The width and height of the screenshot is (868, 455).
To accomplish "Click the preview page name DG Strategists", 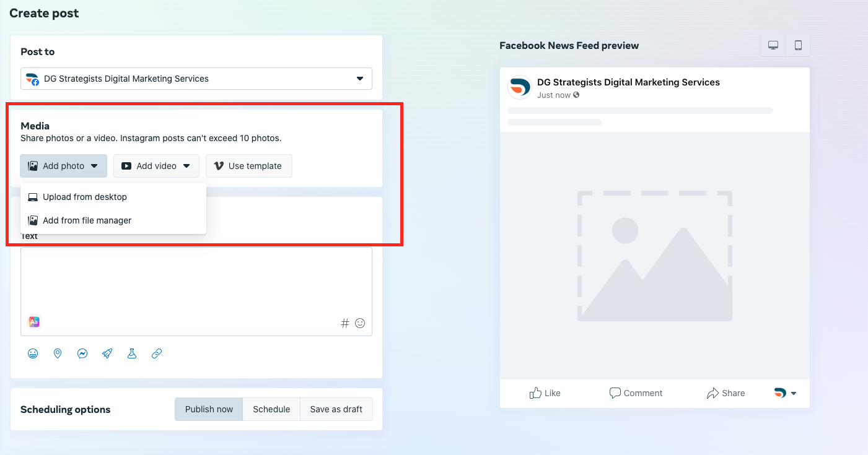I will tap(628, 82).
